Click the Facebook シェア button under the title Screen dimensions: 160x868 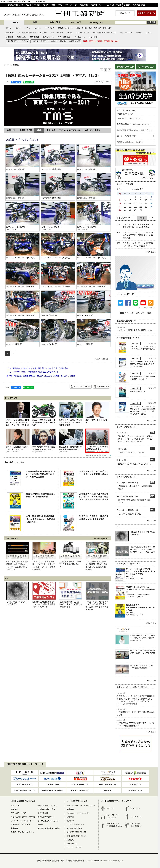(x=16, y=82)
